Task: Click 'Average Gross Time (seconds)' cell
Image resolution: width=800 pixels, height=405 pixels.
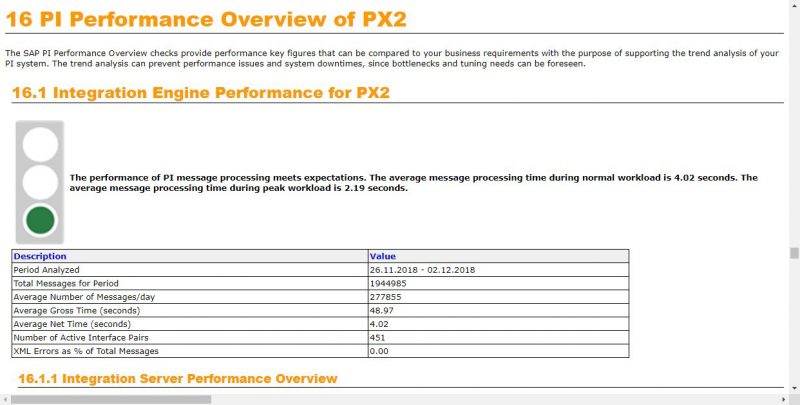Action: [190, 310]
